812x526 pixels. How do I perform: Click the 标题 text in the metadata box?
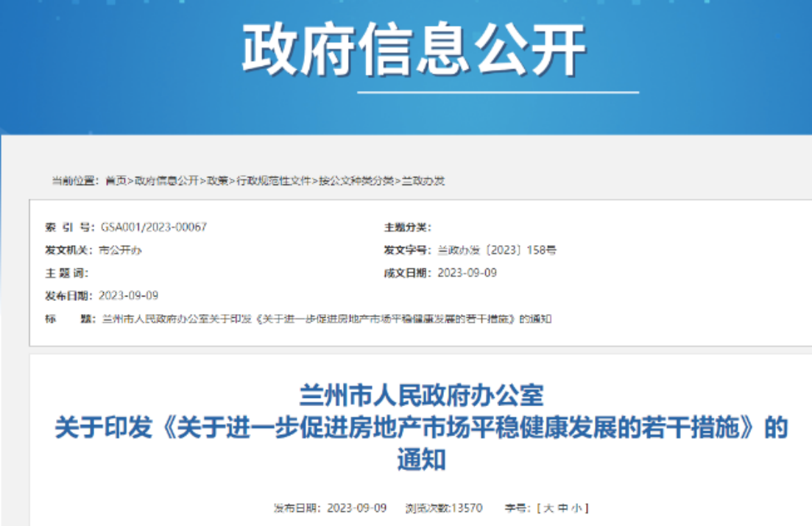coord(325,319)
